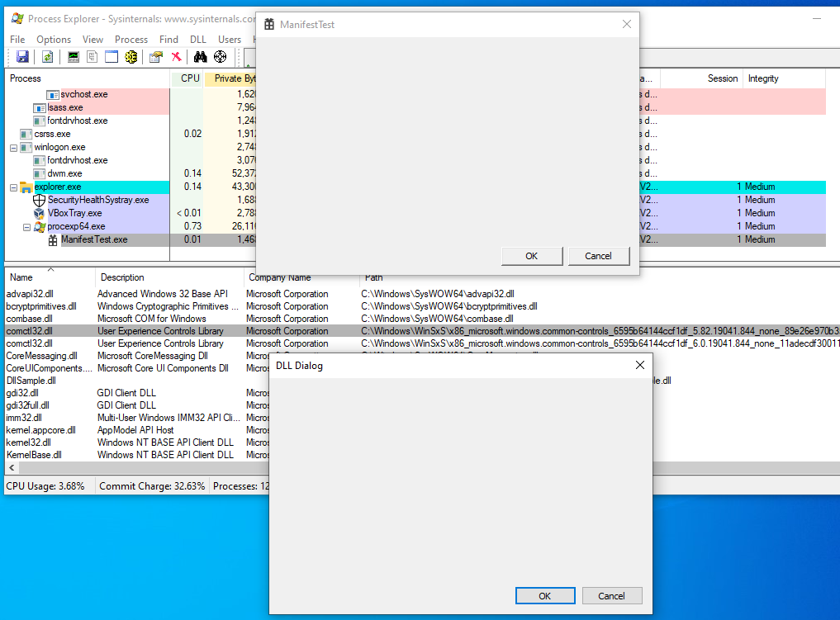Click OK in the DLL Dialog
The width and height of the screenshot is (840, 620).
[545, 596]
